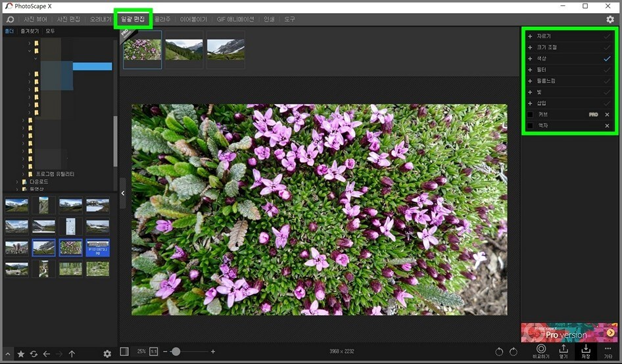Open the 도구 tab
Image resolution: width=622 pixels, height=364 pixels.
click(x=289, y=20)
